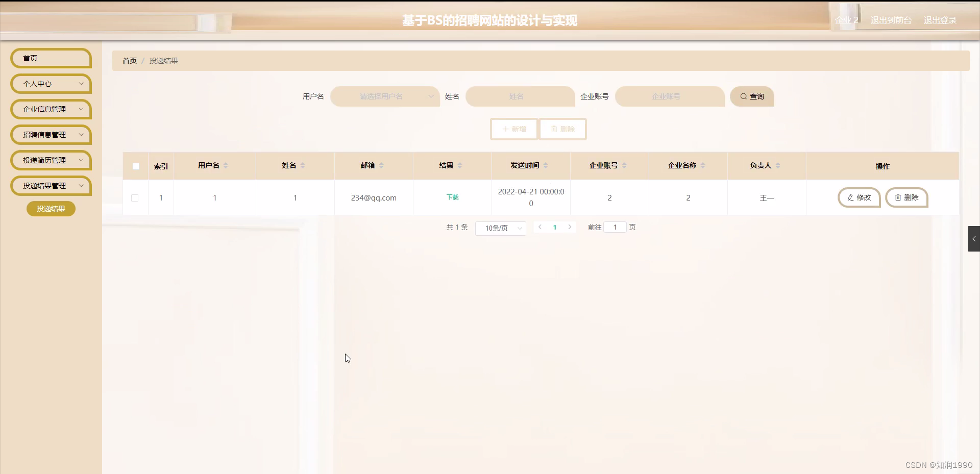
Task: Click the edit pencil icon on 修改 button
Action: [x=850, y=198]
